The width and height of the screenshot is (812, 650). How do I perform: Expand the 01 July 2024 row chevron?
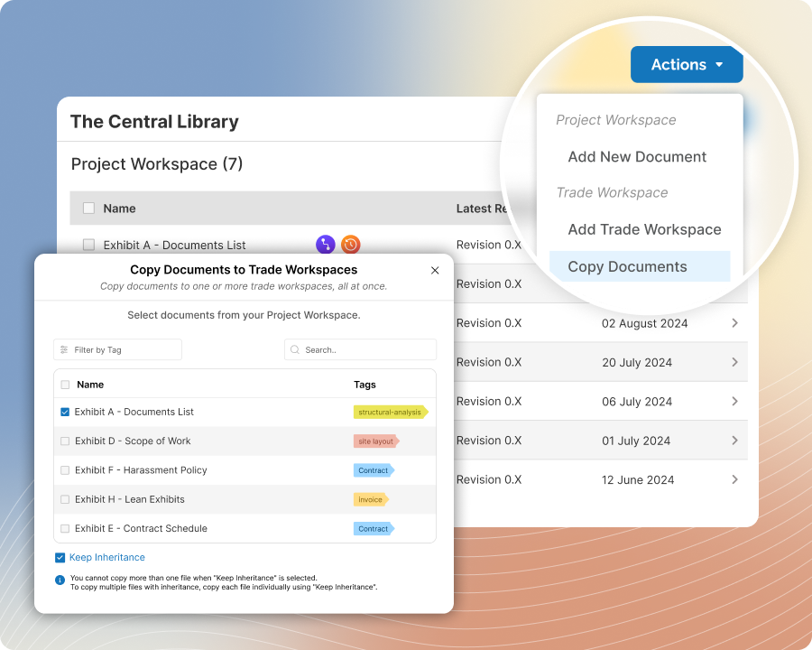734,441
